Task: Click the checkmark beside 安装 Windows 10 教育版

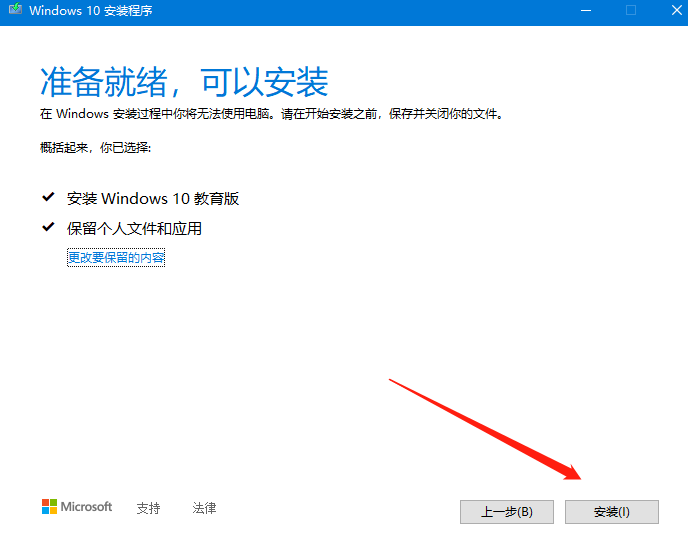Action: 47,198
